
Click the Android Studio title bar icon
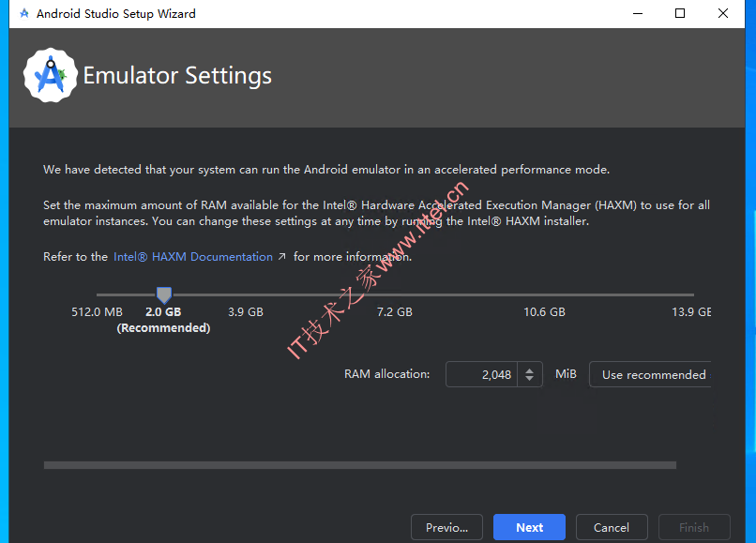(24, 13)
